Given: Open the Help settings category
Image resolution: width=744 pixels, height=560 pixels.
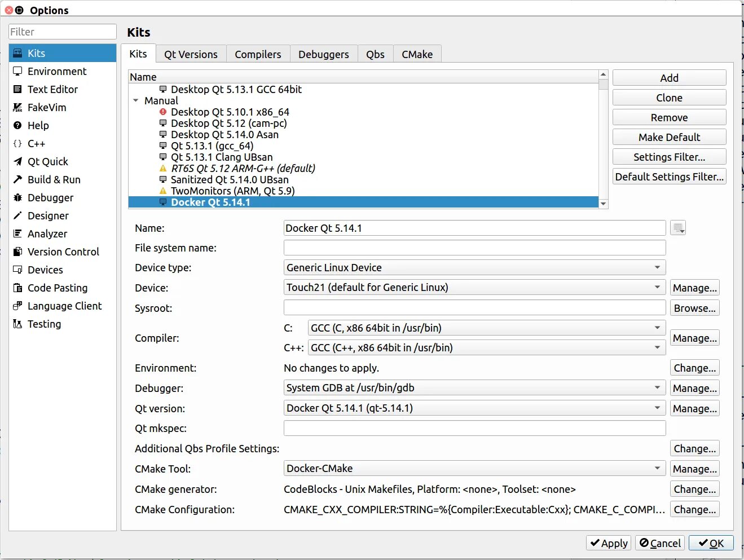Looking at the screenshot, I should point(63,125).
